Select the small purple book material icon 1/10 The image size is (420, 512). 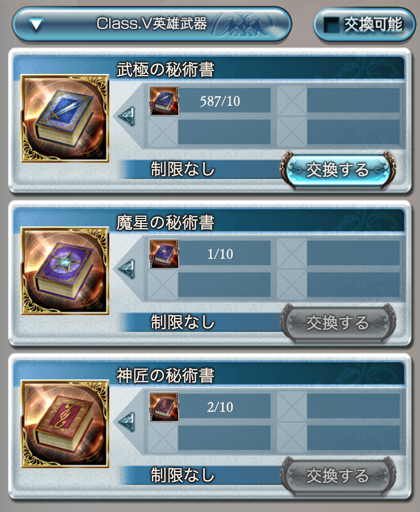coord(164,254)
